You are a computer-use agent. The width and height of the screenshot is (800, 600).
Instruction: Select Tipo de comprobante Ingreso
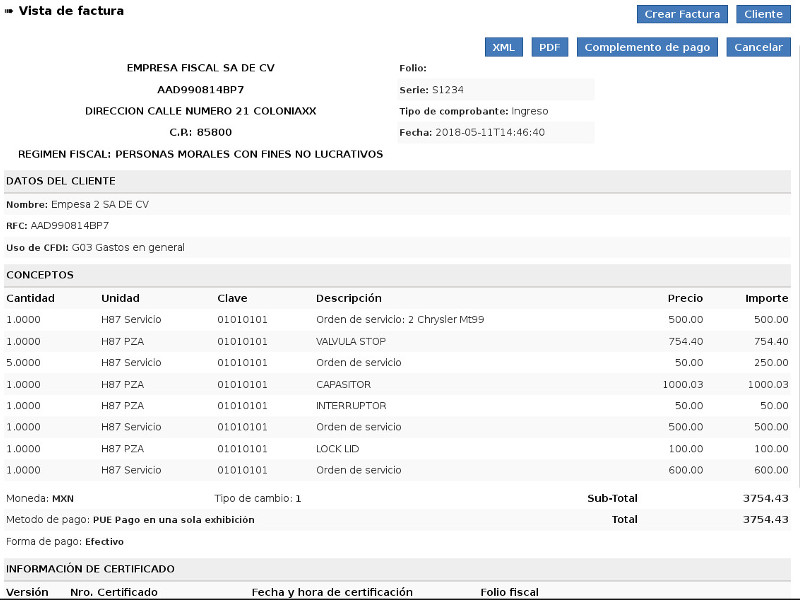473,111
